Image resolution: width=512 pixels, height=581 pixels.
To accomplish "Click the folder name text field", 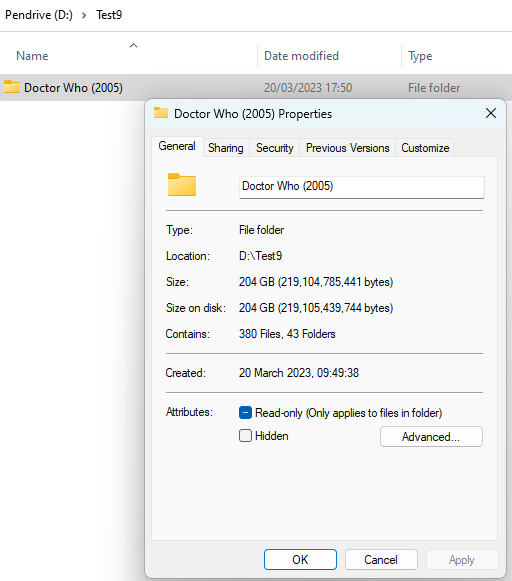I will tap(362, 187).
